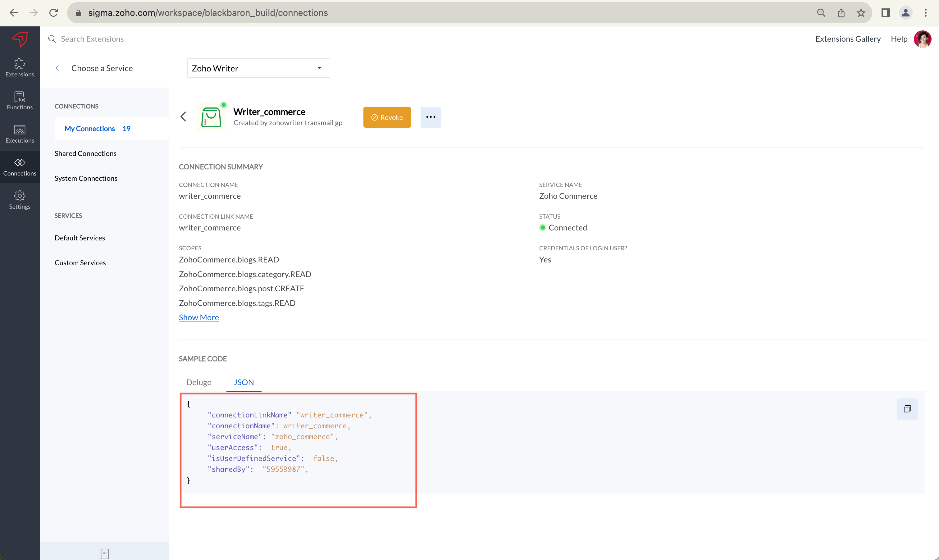Open the Functions sidebar section
This screenshot has height=560, width=939.
tap(20, 101)
